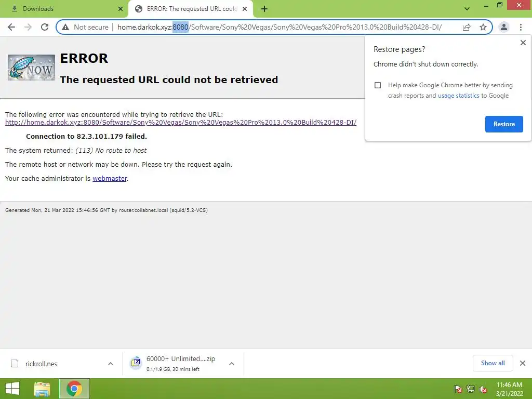Open the usage statistics link
532x399 pixels.
[458, 96]
